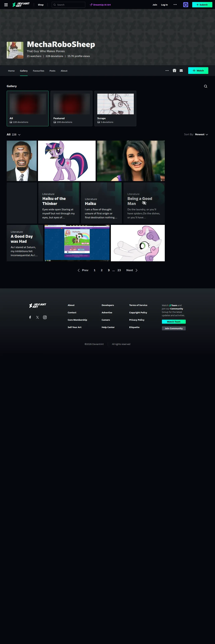Open A Good Day was Had
Image resolution: width=215 pixels, height=644 pixels.
[25, 243]
